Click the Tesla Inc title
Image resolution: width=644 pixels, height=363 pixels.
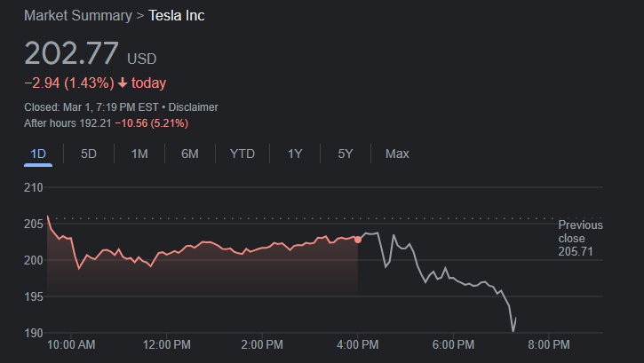coord(176,16)
